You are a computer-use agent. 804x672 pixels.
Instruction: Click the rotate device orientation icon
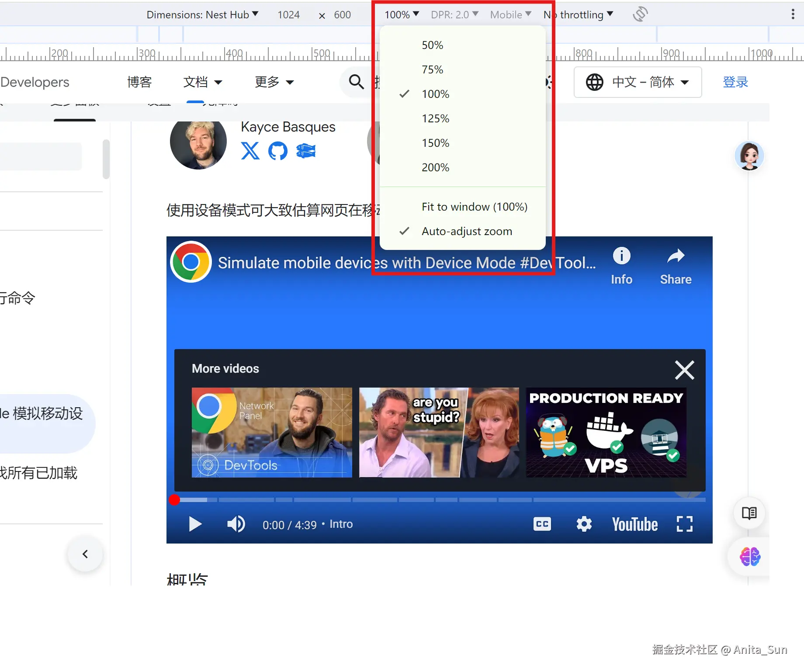pos(640,14)
